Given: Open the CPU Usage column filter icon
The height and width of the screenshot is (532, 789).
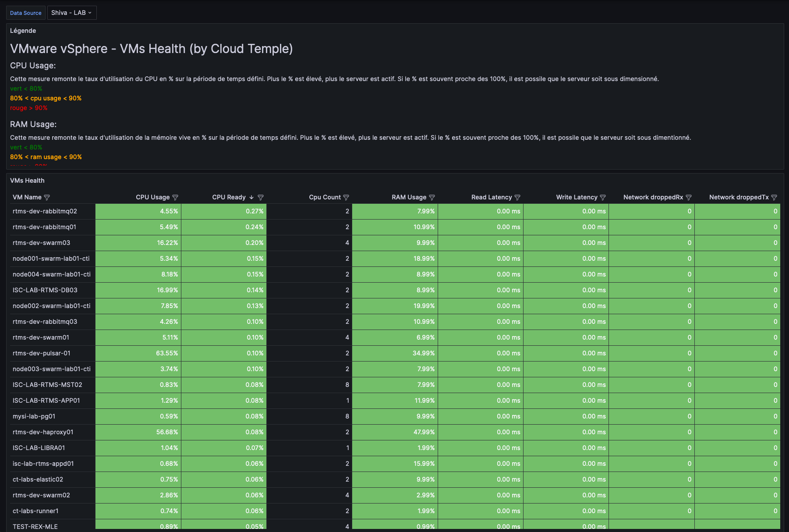Looking at the screenshot, I should pyautogui.click(x=175, y=198).
